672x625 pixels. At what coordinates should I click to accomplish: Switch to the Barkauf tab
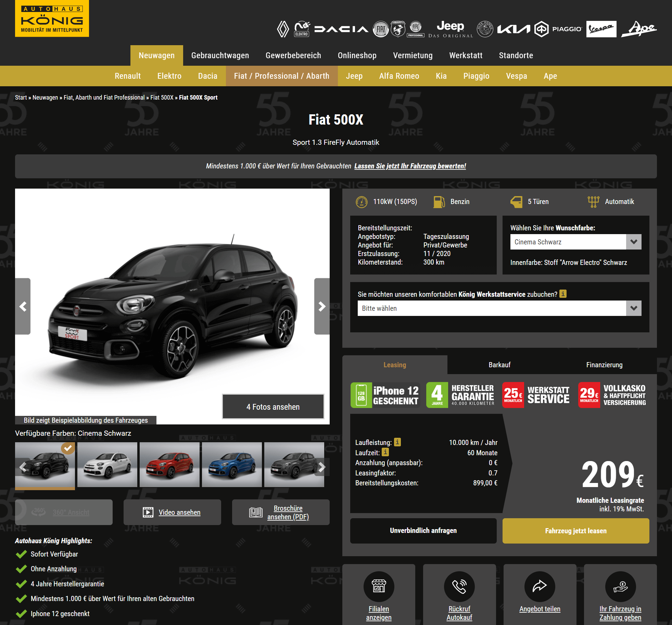[x=499, y=365]
